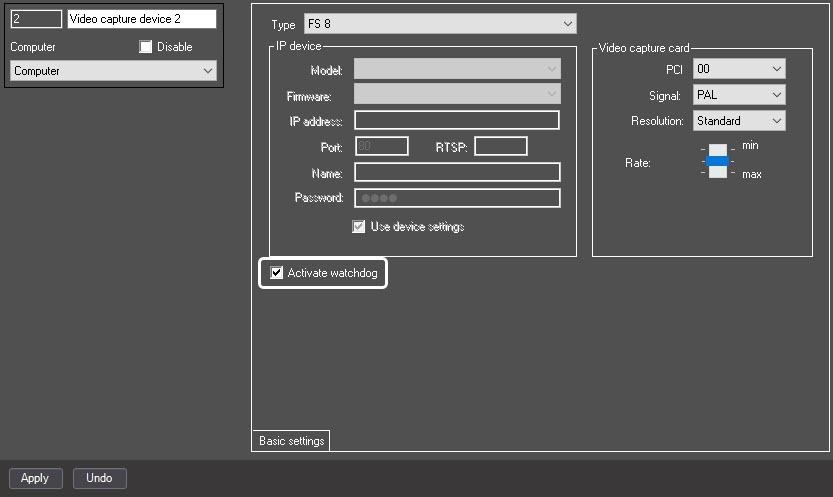Click the RTSP port field
The image size is (833, 497).
pyautogui.click(x=501, y=146)
